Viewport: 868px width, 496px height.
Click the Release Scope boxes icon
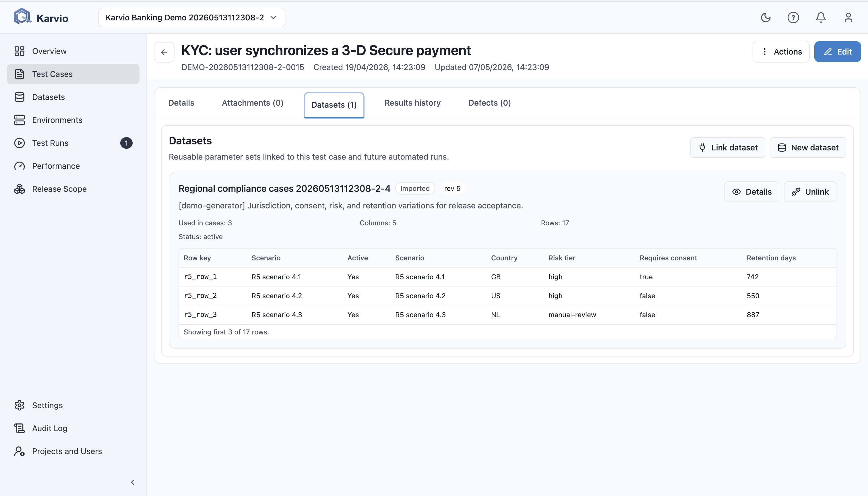click(x=20, y=189)
